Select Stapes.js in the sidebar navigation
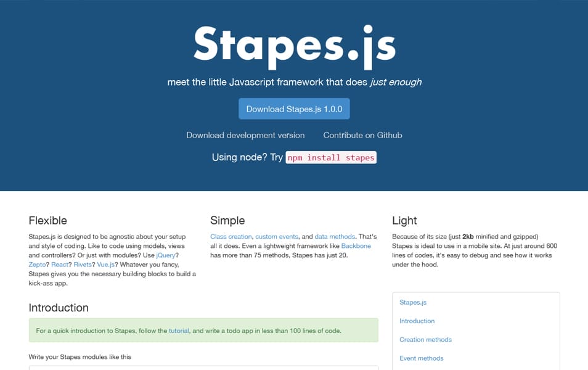Image resolution: width=588 pixels, height=370 pixels. click(412, 302)
